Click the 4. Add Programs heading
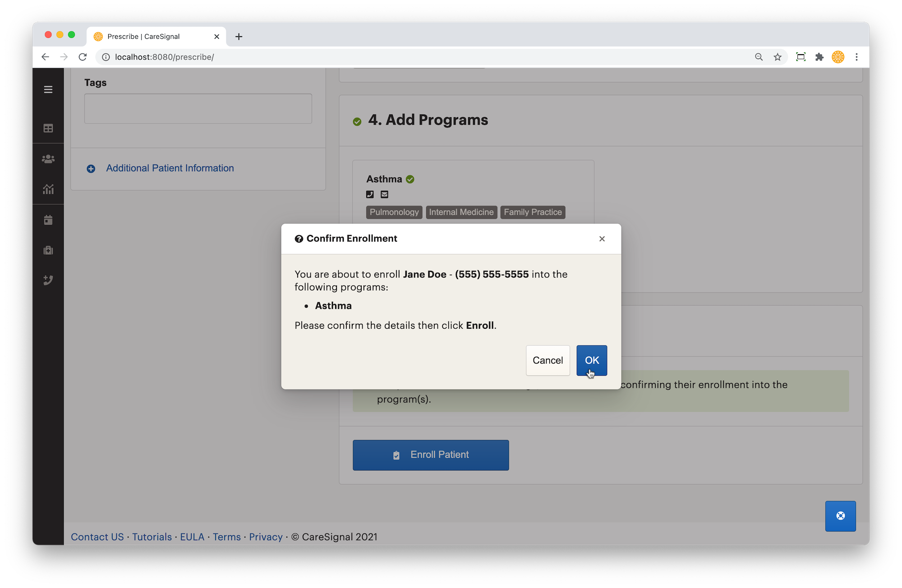Image resolution: width=902 pixels, height=588 pixels. click(x=428, y=120)
